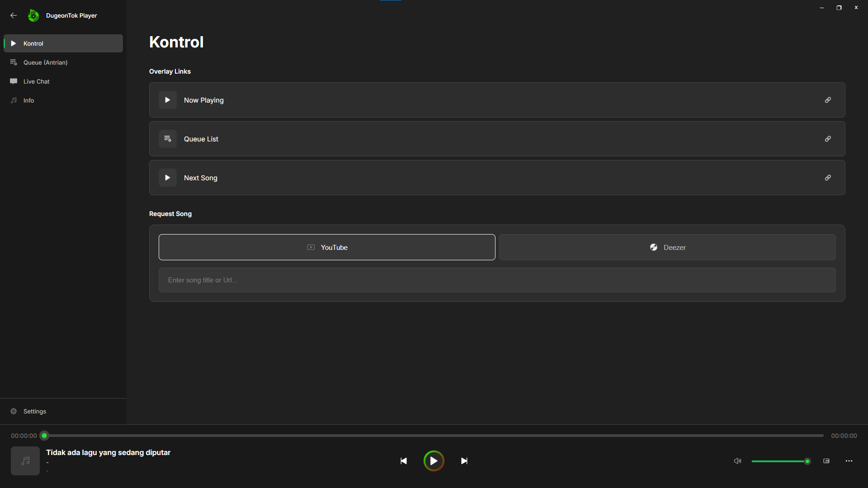Open the Info sidebar item
The width and height of the screenshot is (868, 488).
[28, 100]
